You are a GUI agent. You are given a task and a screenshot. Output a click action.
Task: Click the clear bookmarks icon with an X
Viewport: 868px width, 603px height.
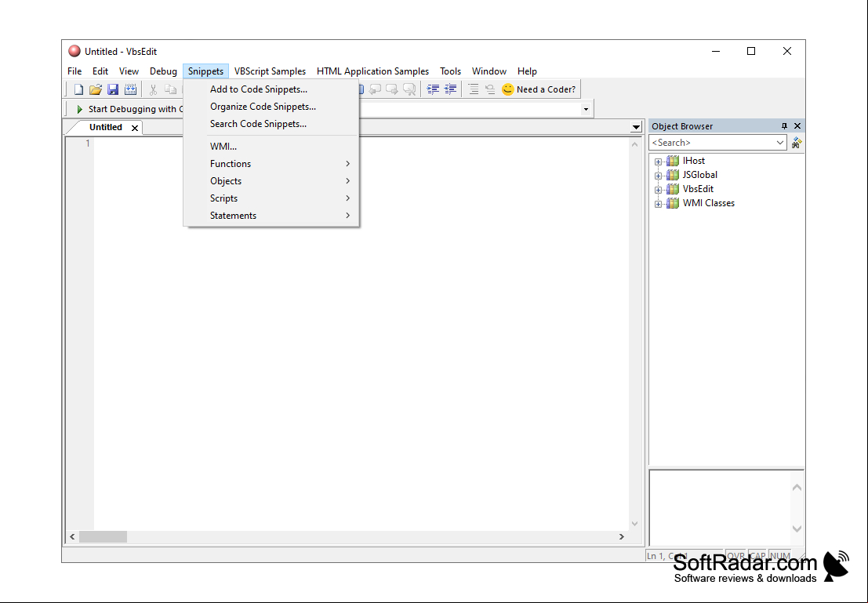click(409, 89)
